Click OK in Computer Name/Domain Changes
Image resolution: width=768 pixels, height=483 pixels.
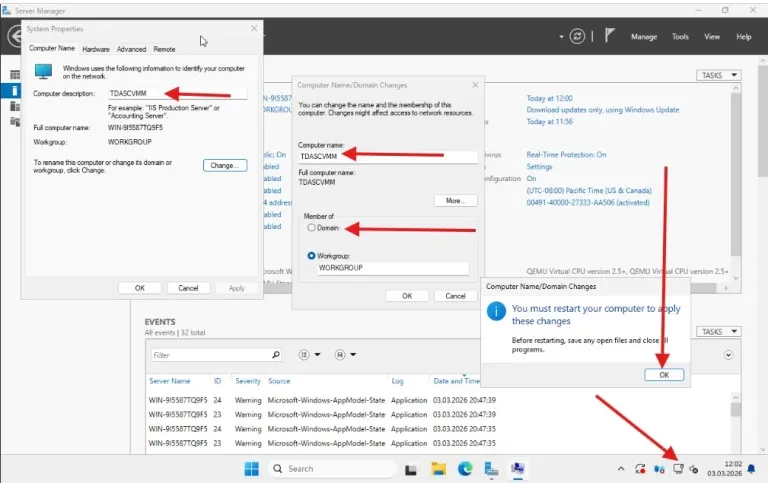(x=407, y=296)
